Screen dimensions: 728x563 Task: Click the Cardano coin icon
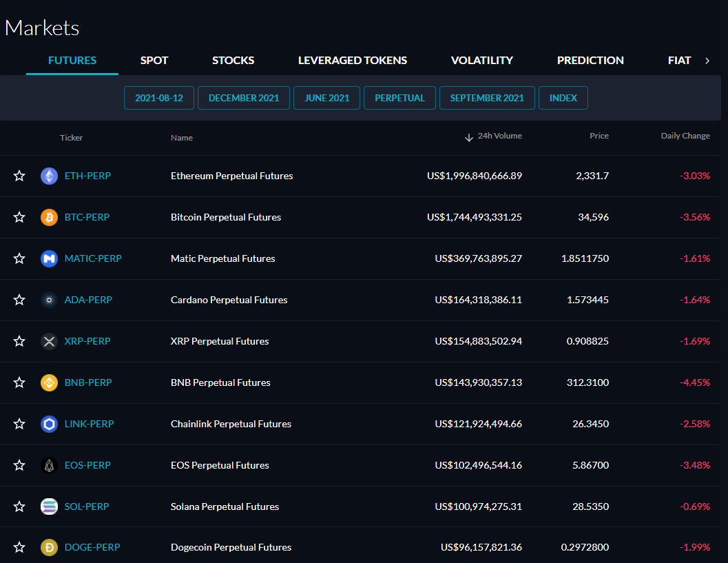pos(49,300)
